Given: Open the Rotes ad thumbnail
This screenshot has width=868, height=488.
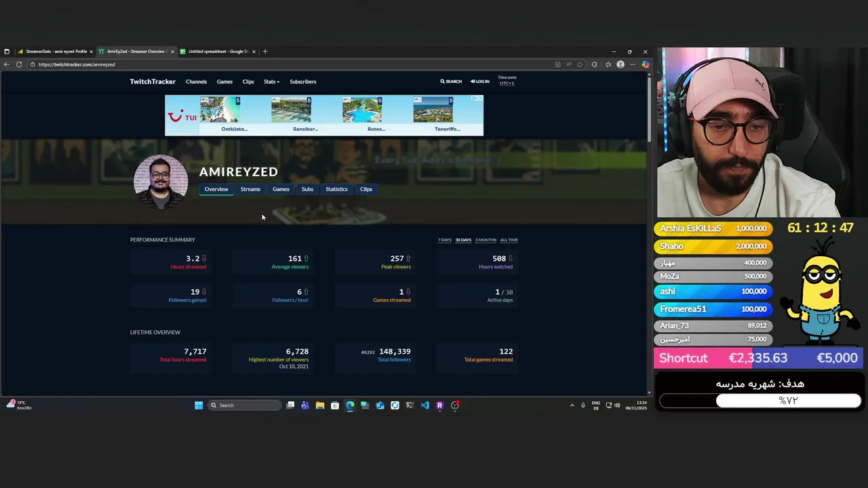Looking at the screenshot, I should [x=362, y=110].
